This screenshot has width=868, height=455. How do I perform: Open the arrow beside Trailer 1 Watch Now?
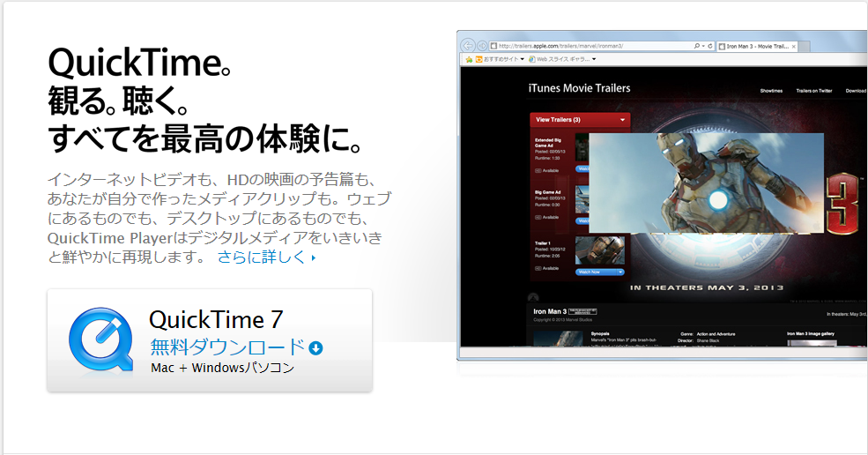620,272
